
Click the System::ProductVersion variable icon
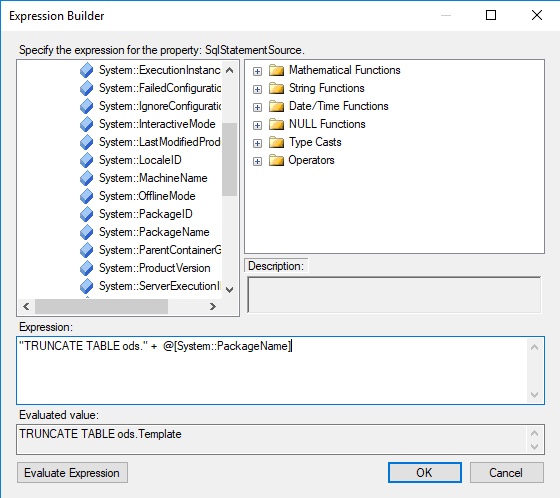(x=86, y=268)
